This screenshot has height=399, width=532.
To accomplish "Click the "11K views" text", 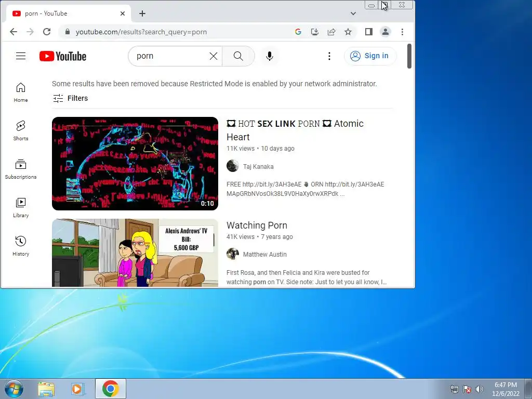I will click(x=241, y=149).
